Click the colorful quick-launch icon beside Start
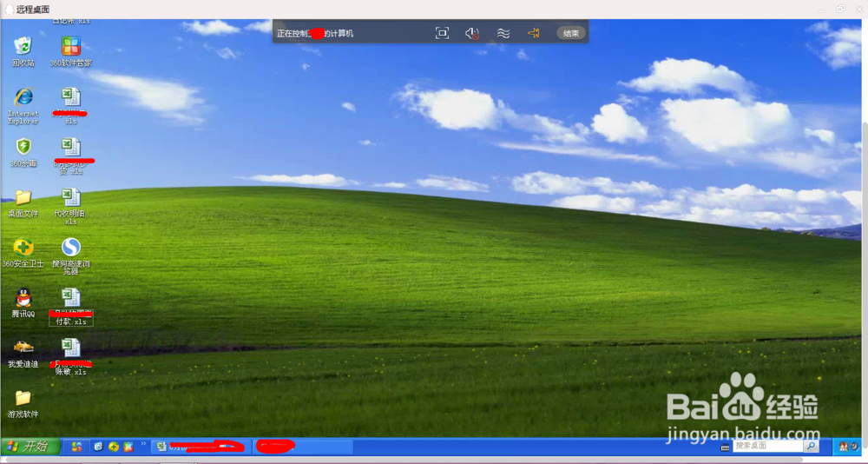 coord(77,447)
